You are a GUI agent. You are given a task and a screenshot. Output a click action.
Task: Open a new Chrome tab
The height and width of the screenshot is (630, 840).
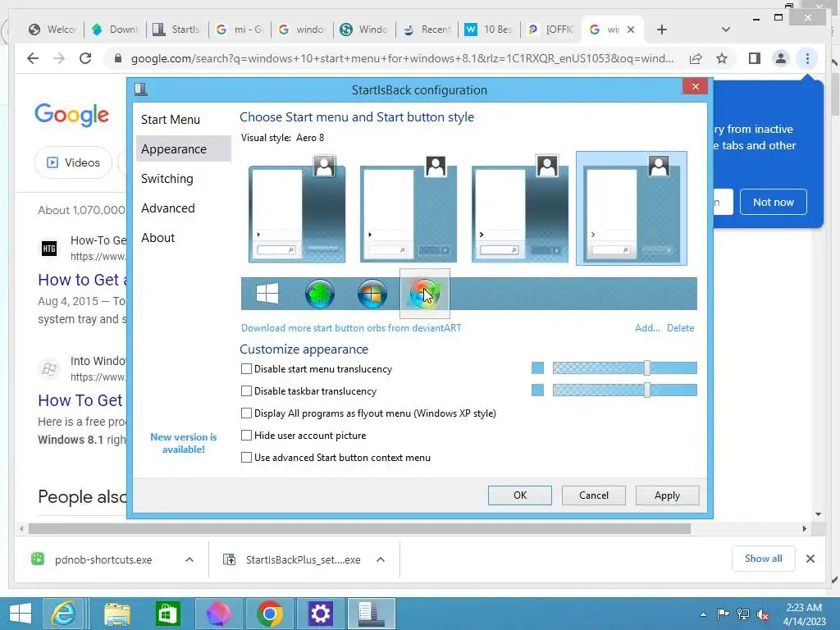click(x=662, y=30)
